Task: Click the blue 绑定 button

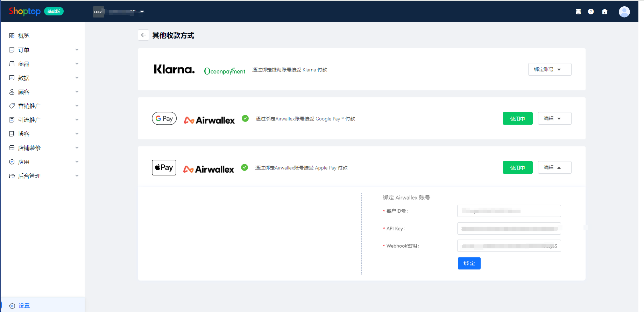Action: coord(469,263)
